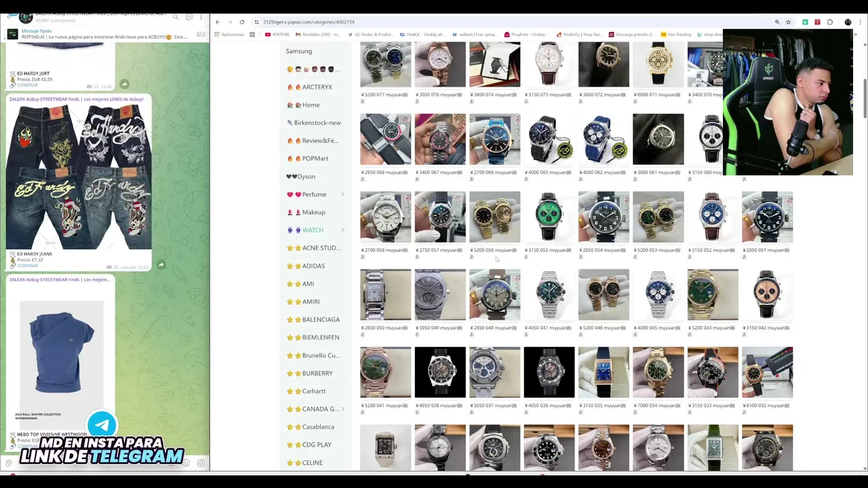This screenshot has height=488, width=868.
Task: Select the Samsung category
Action: click(299, 52)
